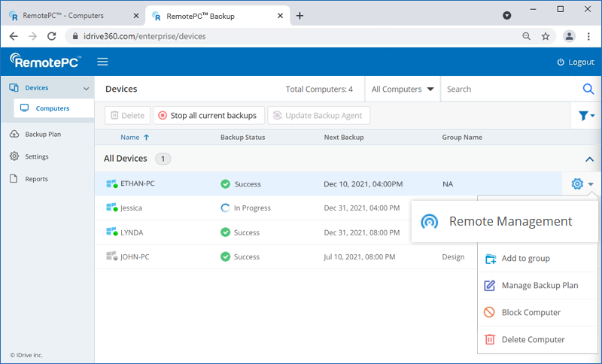Click gear settings icon for ETHAN-PC
The image size is (602, 364).
click(577, 184)
